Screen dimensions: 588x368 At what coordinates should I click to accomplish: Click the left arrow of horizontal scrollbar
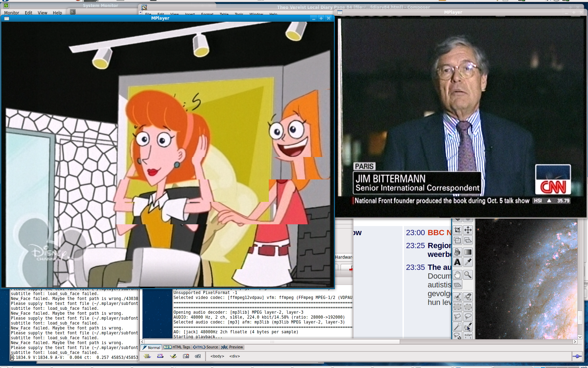(142, 341)
